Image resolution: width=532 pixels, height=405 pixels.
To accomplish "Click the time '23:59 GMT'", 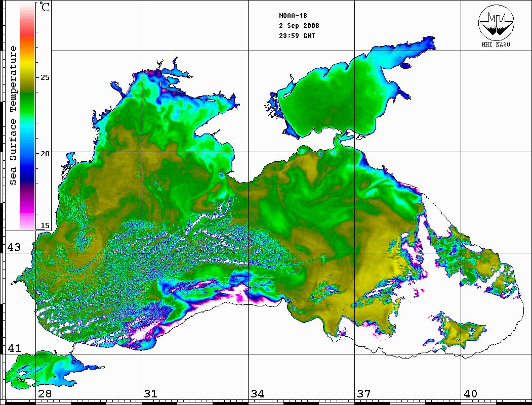I will coord(297,35).
